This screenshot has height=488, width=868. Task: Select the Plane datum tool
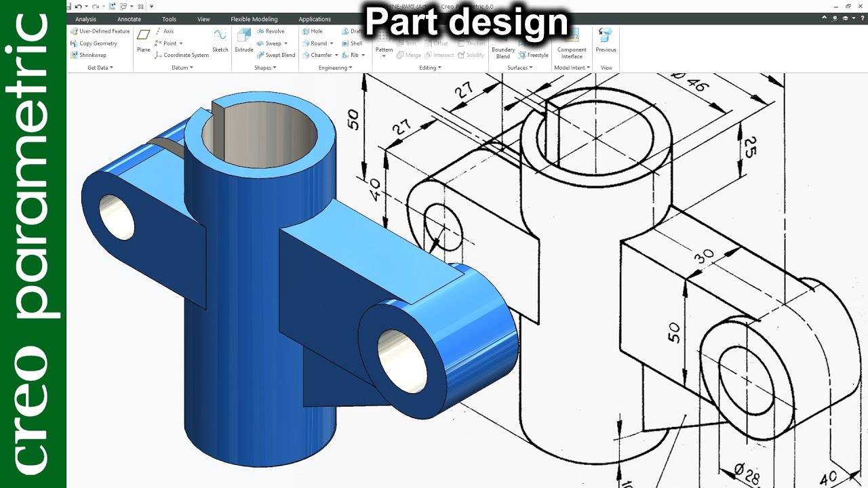point(143,41)
